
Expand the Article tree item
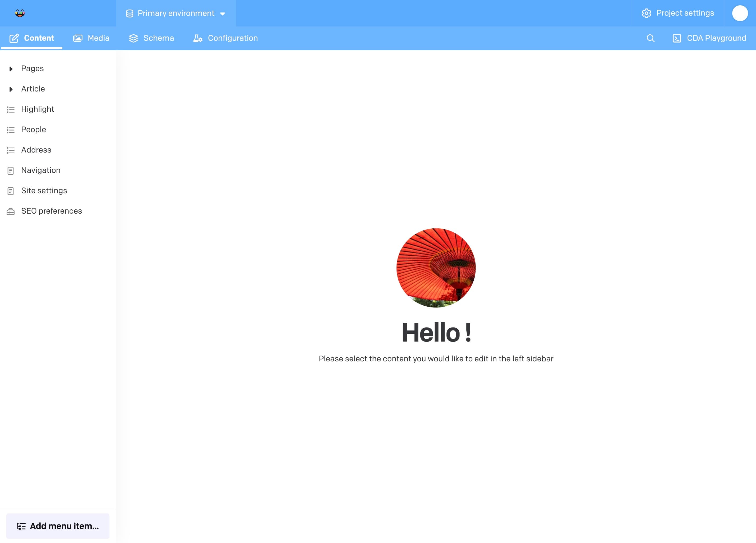11,89
